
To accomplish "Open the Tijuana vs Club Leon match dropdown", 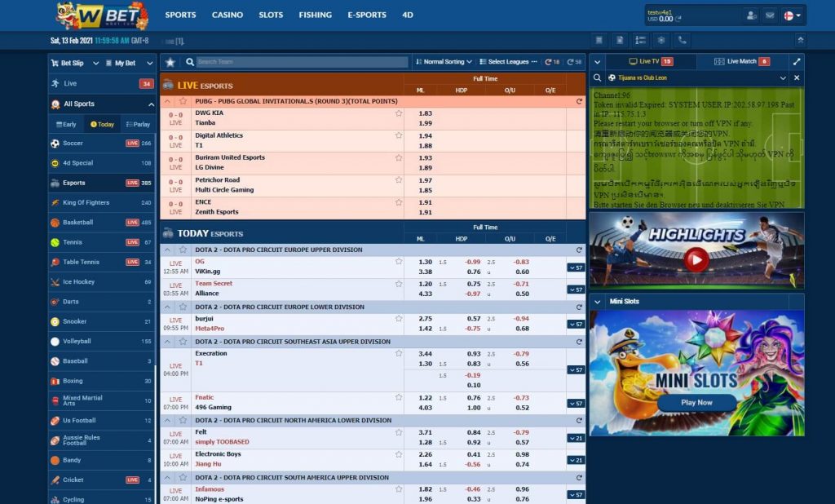I will click(x=783, y=77).
